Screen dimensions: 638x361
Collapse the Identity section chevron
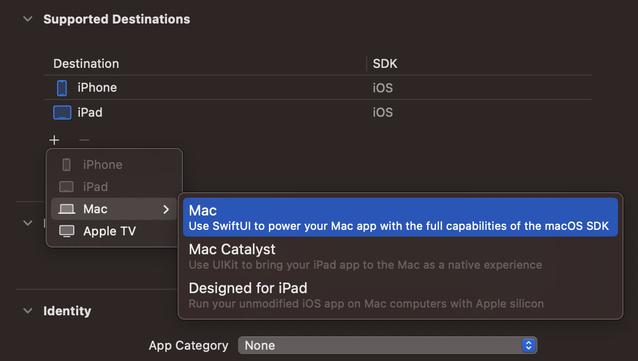click(28, 311)
